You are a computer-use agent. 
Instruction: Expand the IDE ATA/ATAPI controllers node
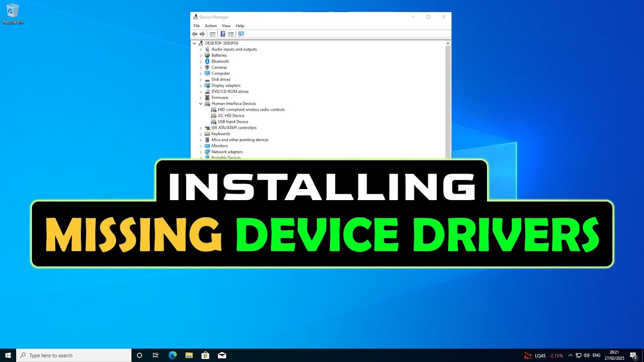click(x=201, y=128)
